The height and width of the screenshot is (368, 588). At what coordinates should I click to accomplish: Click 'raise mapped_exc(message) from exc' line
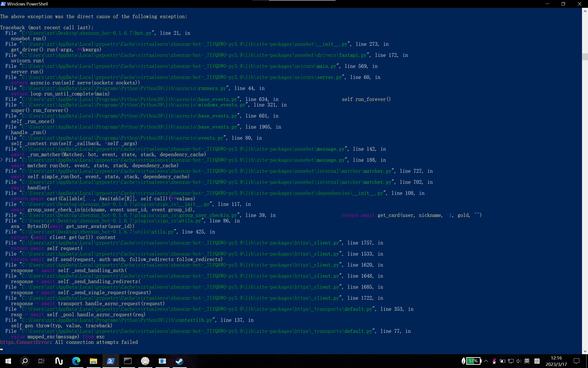point(58,337)
